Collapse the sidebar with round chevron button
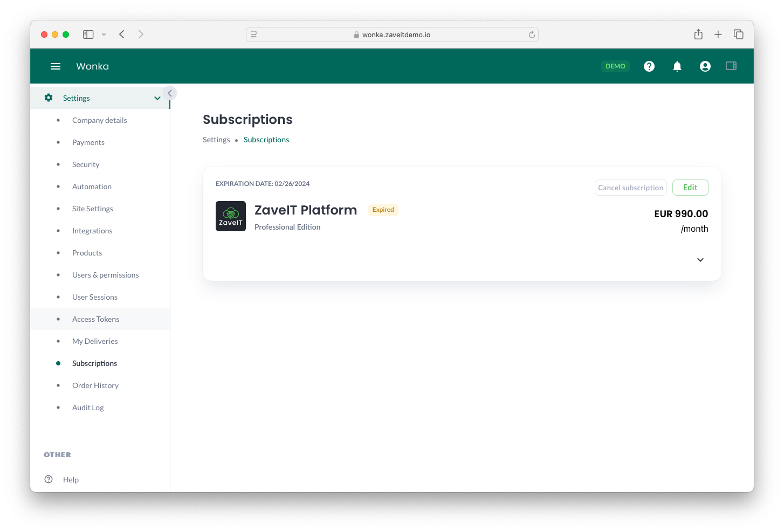 [170, 93]
